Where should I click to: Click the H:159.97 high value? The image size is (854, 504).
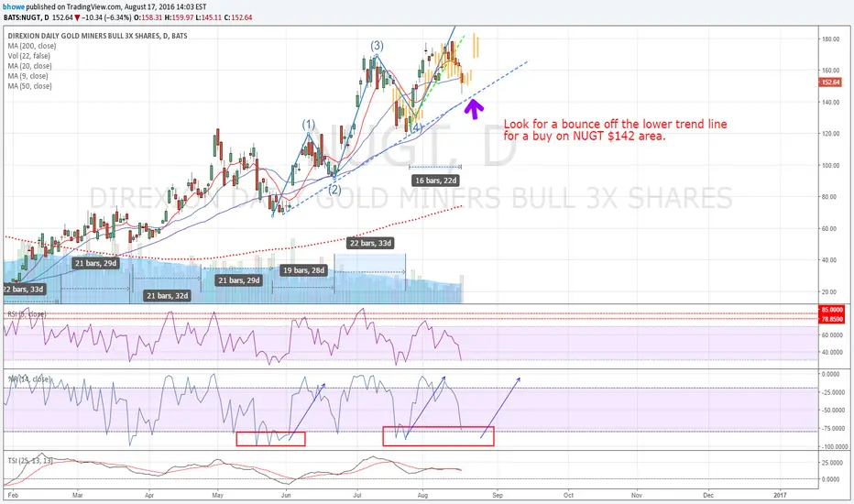(179, 17)
